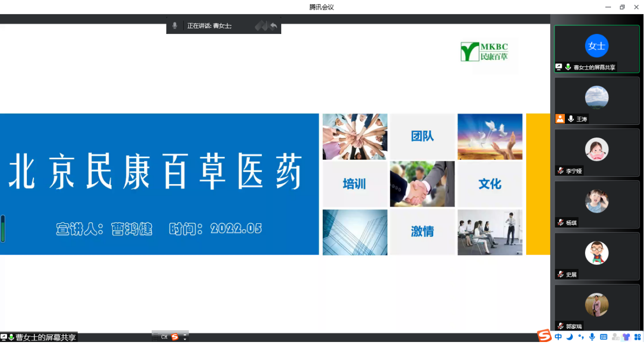The image size is (644, 343).
Task: Click the greyed Sogou account login icon
Action: tap(615, 337)
